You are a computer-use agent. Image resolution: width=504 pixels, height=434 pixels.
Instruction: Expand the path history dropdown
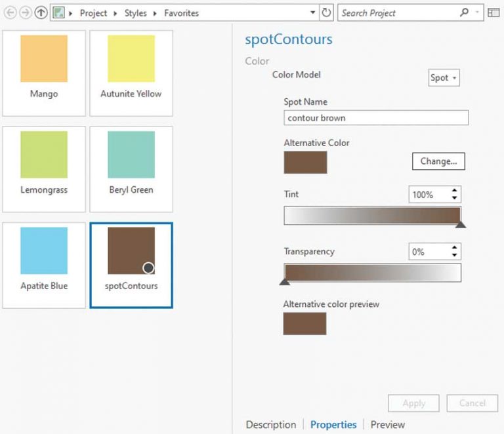(x=312, y=12)
